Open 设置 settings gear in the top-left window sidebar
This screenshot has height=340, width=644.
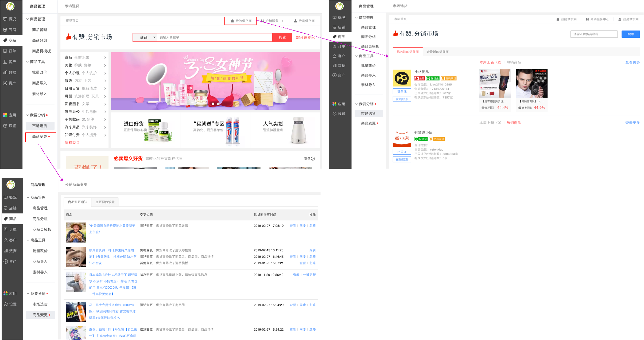5,126
